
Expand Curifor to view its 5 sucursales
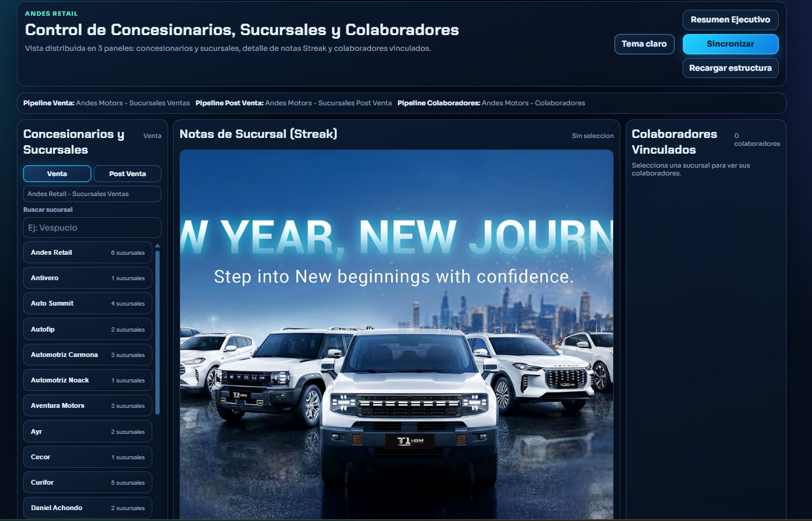(x=87, y=482)
